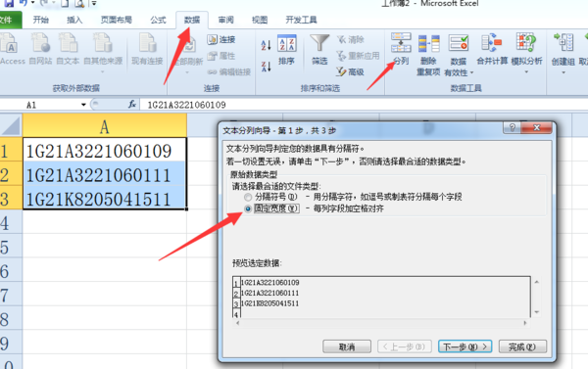Click the save icon in quick access toolbar
588x369 pixels.
click(8, 3)
